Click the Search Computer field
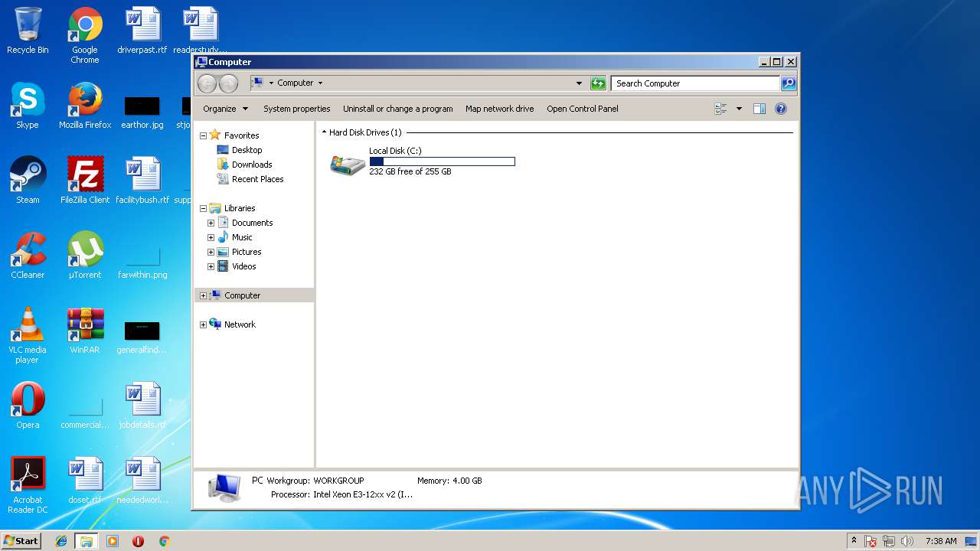The width and height of the screenshot is (980, 551). [x=696, y=83]
